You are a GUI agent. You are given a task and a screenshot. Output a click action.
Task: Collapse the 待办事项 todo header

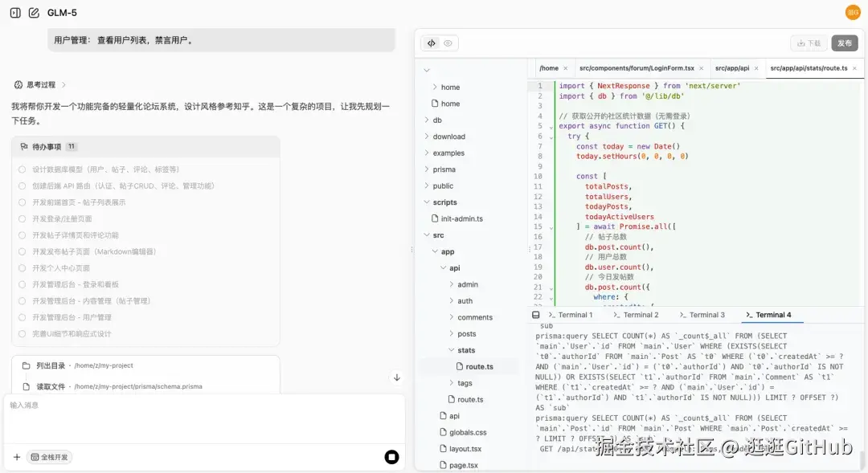(145, 147)
